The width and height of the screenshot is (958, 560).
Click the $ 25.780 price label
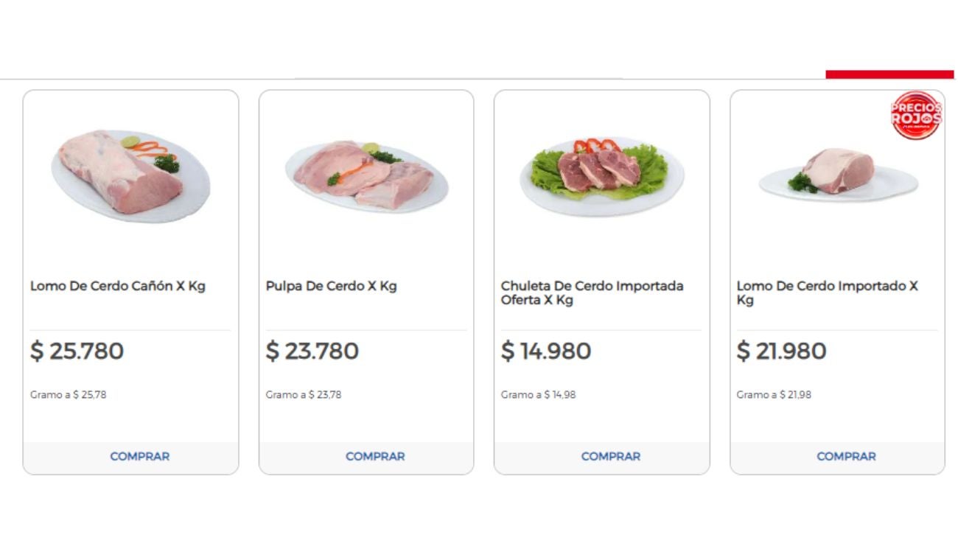[x=76, y=351]
